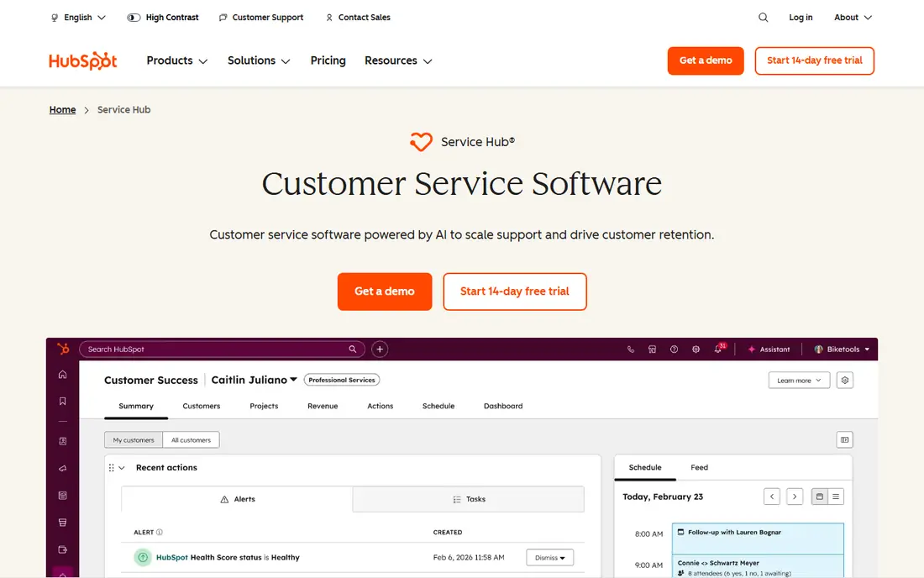
Task: Open the Schedule tab in workspace nav
Action: click(438, 406)
